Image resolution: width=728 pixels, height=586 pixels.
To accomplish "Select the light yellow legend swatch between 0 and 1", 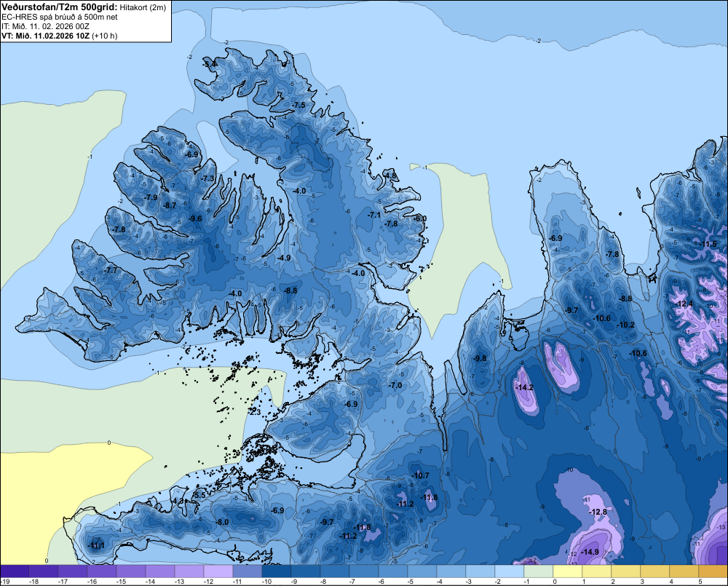I will click(x=568, y=571).
